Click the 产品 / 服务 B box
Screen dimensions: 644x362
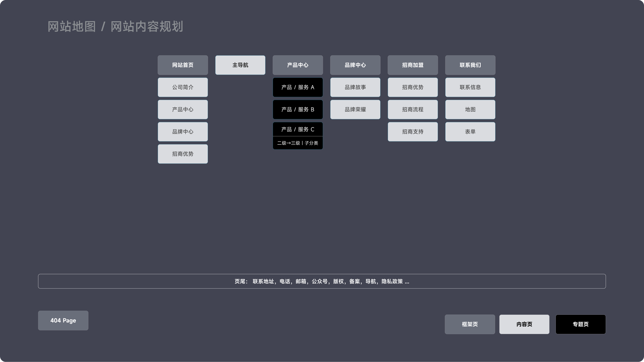click(298, 110)
